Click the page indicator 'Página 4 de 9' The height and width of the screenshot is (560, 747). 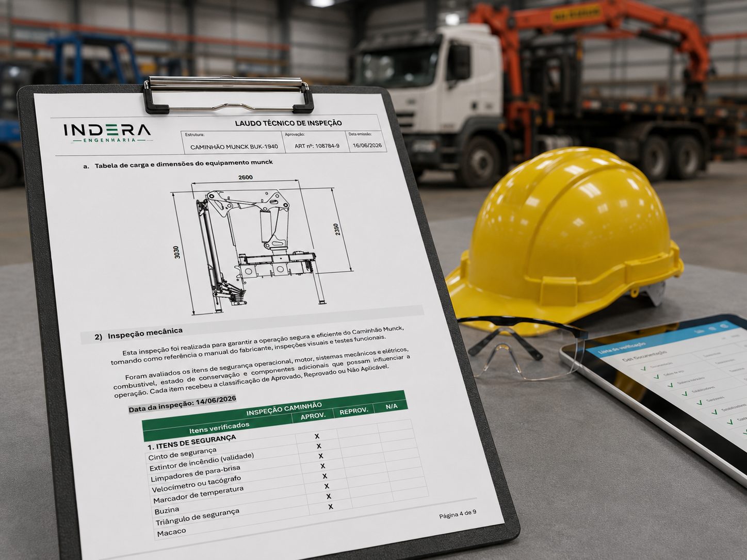tap(458, 514)
